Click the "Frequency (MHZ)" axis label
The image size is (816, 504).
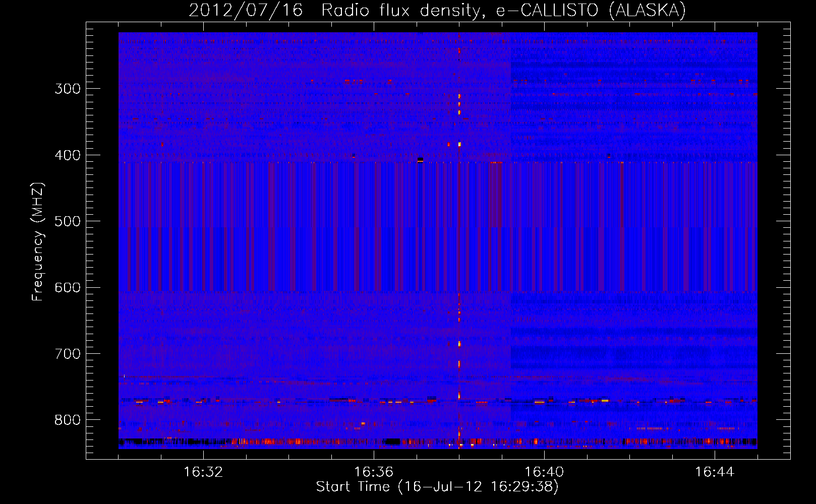pos(38,241)
